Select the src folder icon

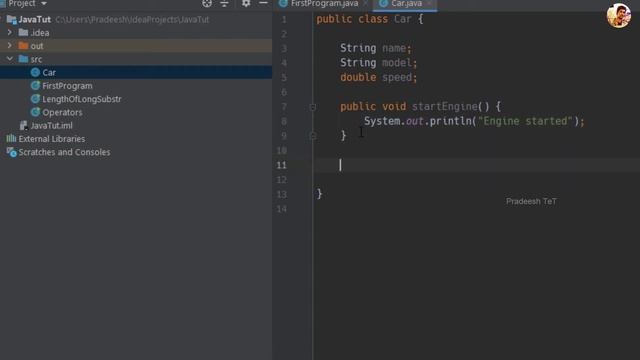(x=24, y=59)
